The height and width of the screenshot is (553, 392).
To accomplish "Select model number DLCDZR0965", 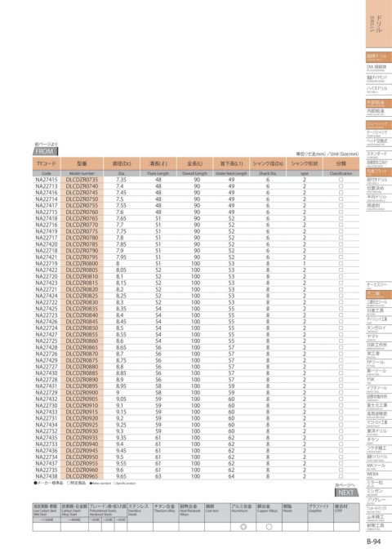I will click(x=82, y=476).
